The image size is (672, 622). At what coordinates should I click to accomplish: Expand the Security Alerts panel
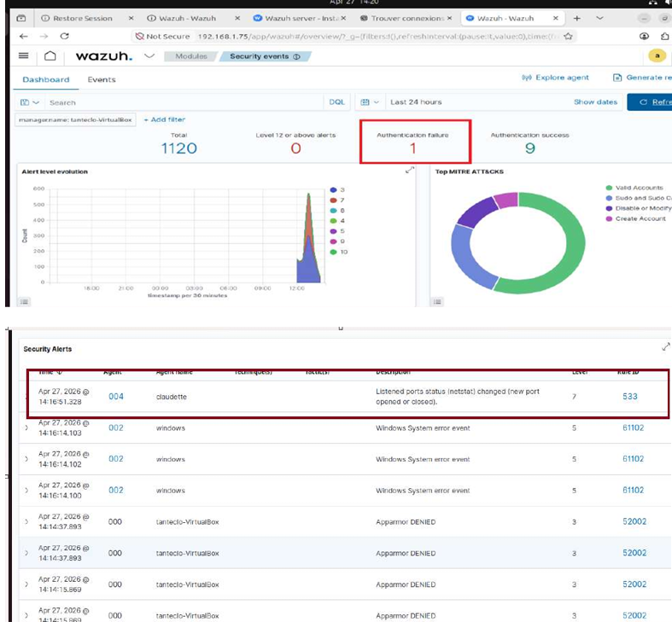click(x=665, y=346)
